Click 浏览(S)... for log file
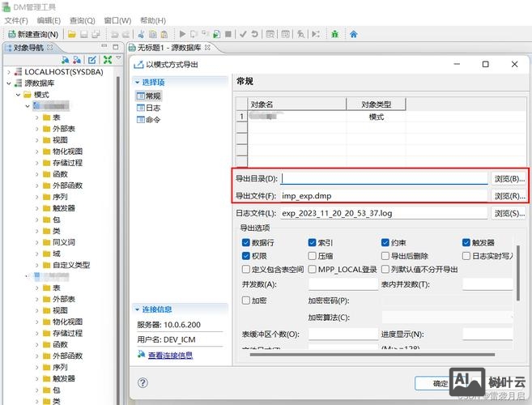 tap(509, 213)
